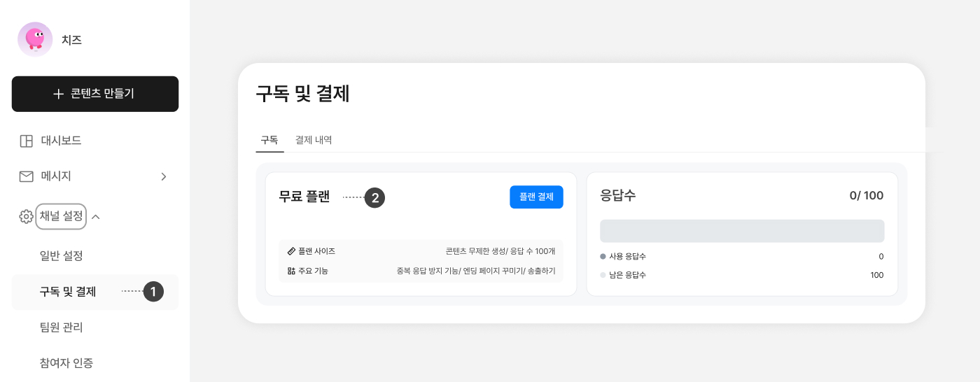Click the 대시보드 sidebar label
This screenshot has height=382, width=980.
click(61, 141)
